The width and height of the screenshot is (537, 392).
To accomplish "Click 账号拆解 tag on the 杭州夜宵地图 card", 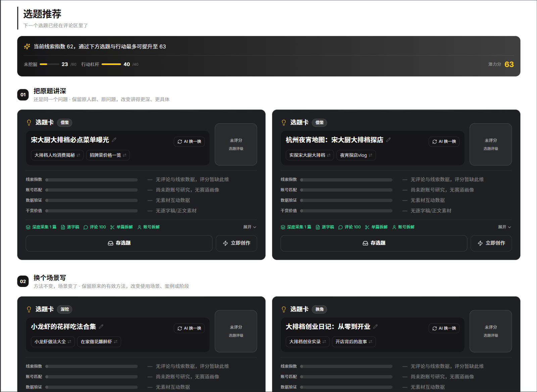I will click(403, 227).
